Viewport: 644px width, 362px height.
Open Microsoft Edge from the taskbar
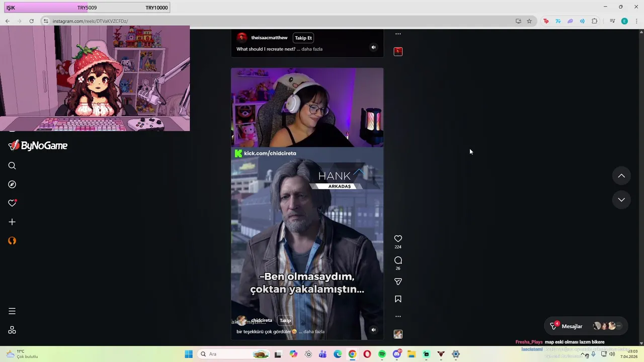pos(338,354)
